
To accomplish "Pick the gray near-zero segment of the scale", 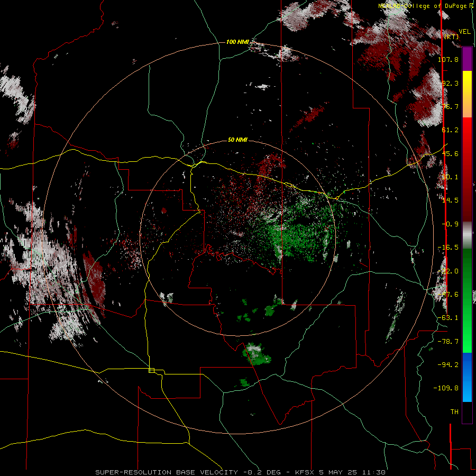I will point(467,235).
